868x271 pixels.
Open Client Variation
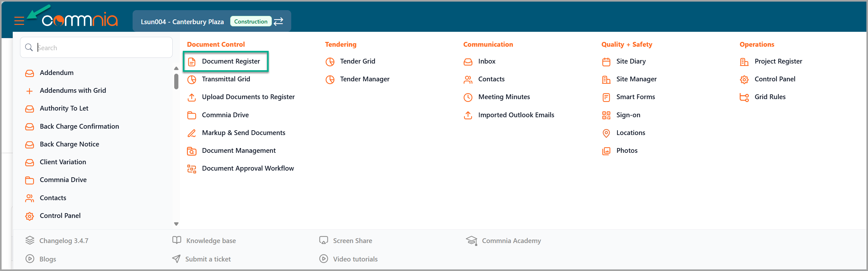pos(63,162)
